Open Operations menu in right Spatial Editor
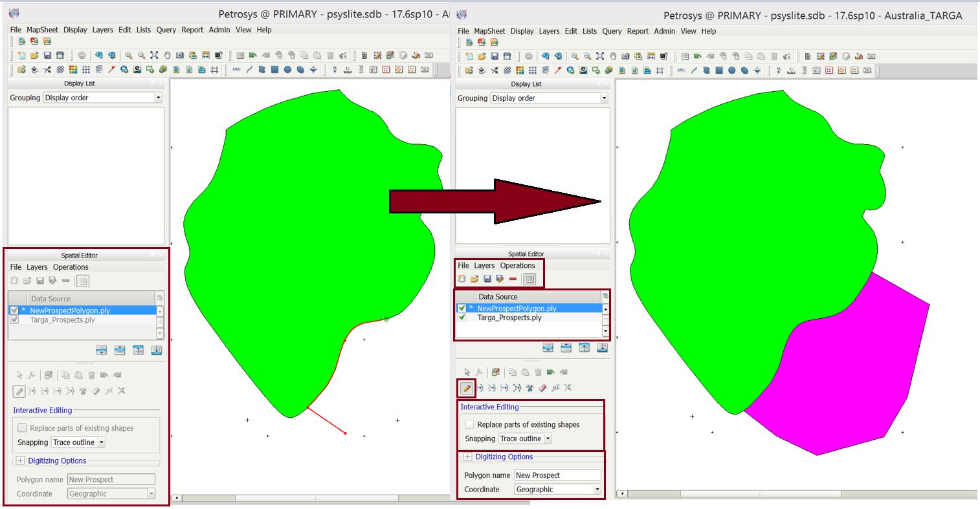Screen dimensions: 980x509 click(517, 265)
